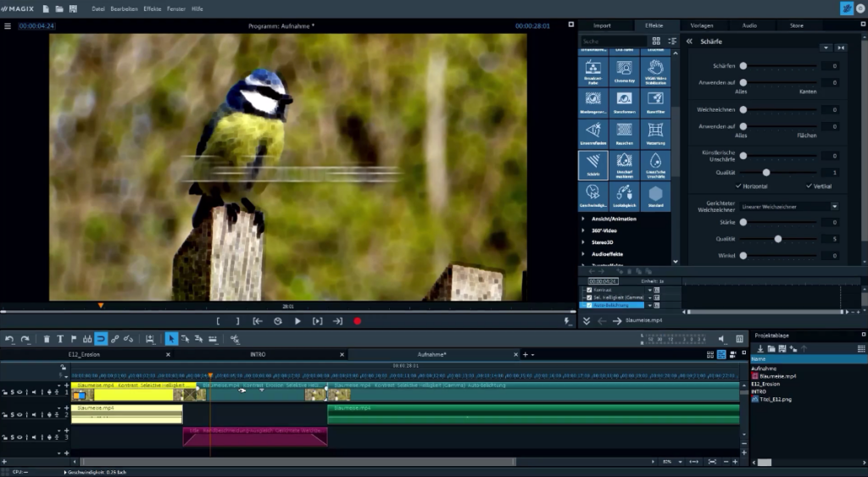
Task: Open the Effekte menu
Action: 153,8
